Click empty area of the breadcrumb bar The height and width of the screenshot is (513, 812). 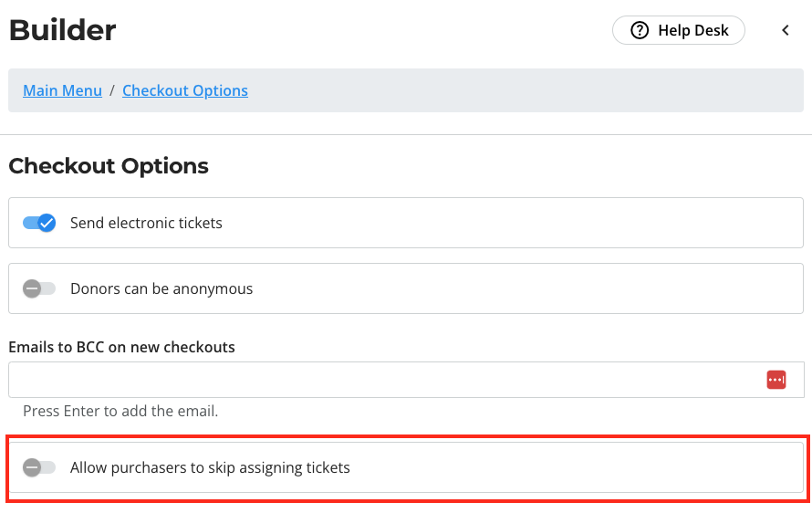[x=518, y=90]
